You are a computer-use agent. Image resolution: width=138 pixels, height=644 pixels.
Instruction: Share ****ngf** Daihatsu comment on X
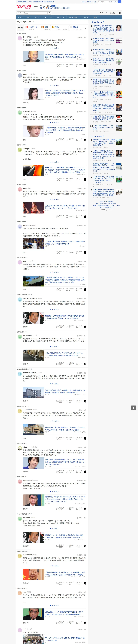point(85,179)
